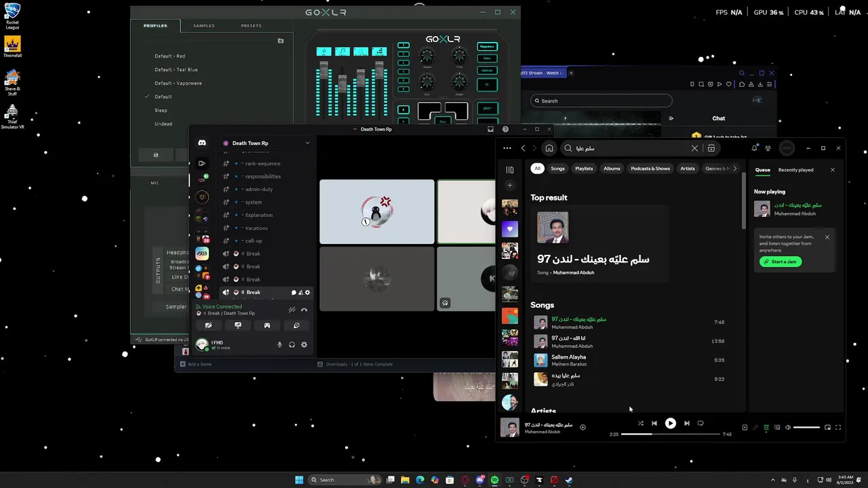Image resolution: width=868 pixels, height=488 pixels.
Task: Open Liked Songs heart playlist in sidebar
Action: tap(510, 229)
